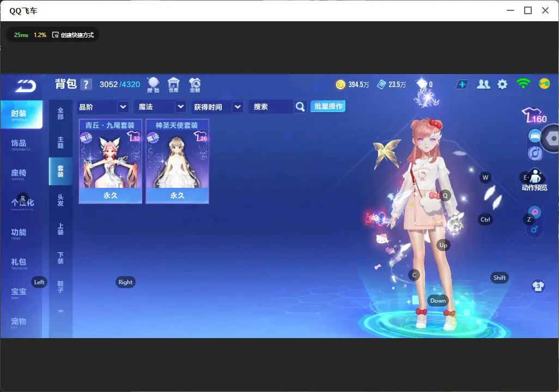Open 动作预览 action preview

point(534,180)
